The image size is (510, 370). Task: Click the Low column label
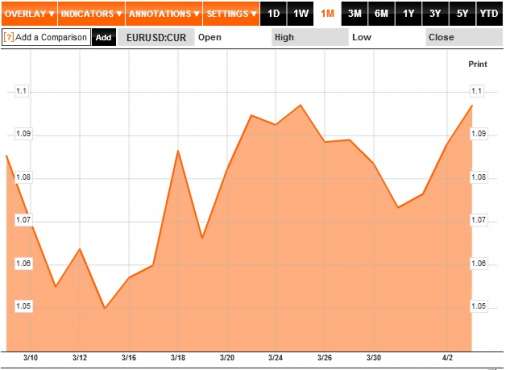(x=362, y=37)
